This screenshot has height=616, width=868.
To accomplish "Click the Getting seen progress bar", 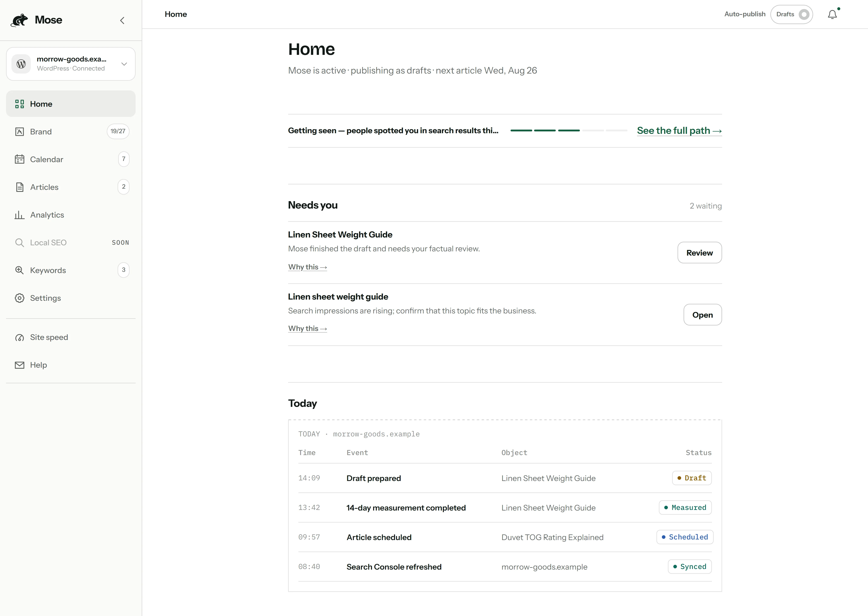I will click(x=569, y=130).
